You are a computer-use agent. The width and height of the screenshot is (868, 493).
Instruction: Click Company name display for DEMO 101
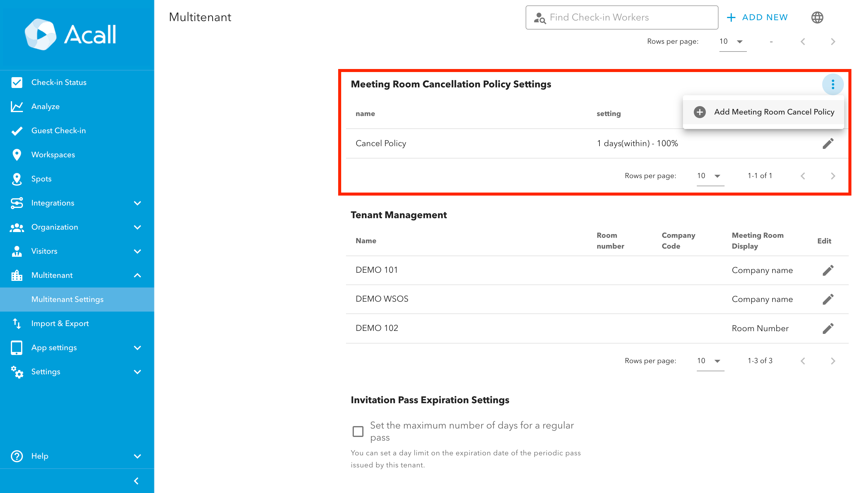point(762,271)
